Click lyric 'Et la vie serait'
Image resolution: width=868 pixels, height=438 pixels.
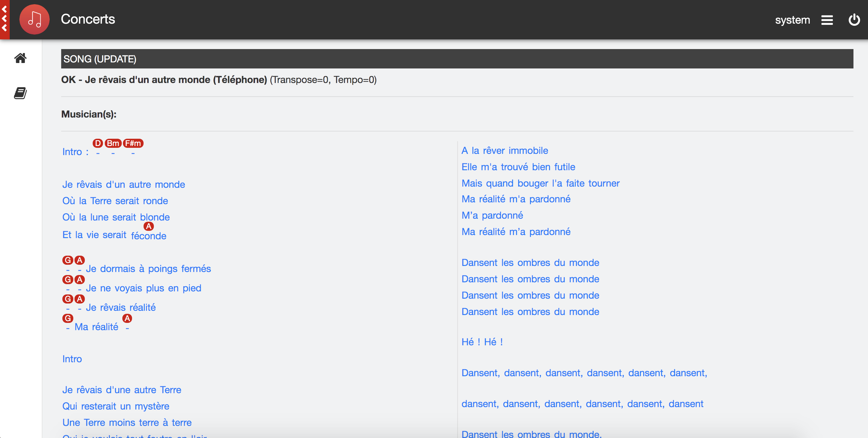tap(94, 234)
